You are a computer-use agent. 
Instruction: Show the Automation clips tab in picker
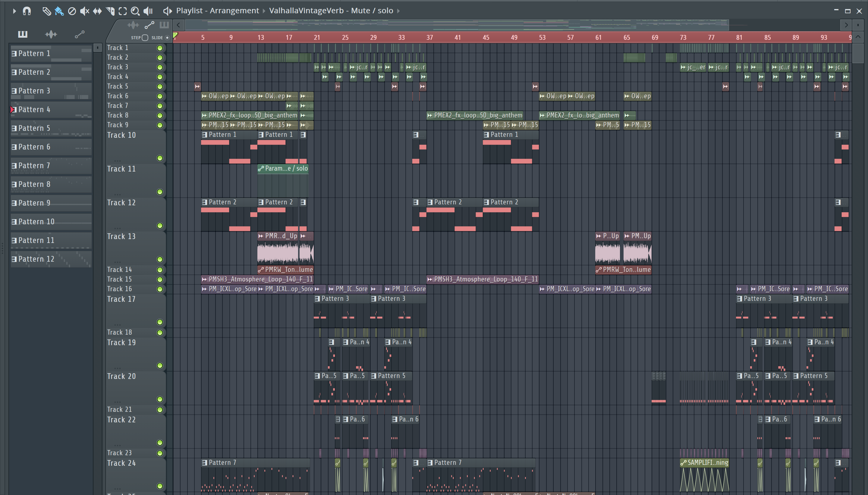click(x=80, y=34)
